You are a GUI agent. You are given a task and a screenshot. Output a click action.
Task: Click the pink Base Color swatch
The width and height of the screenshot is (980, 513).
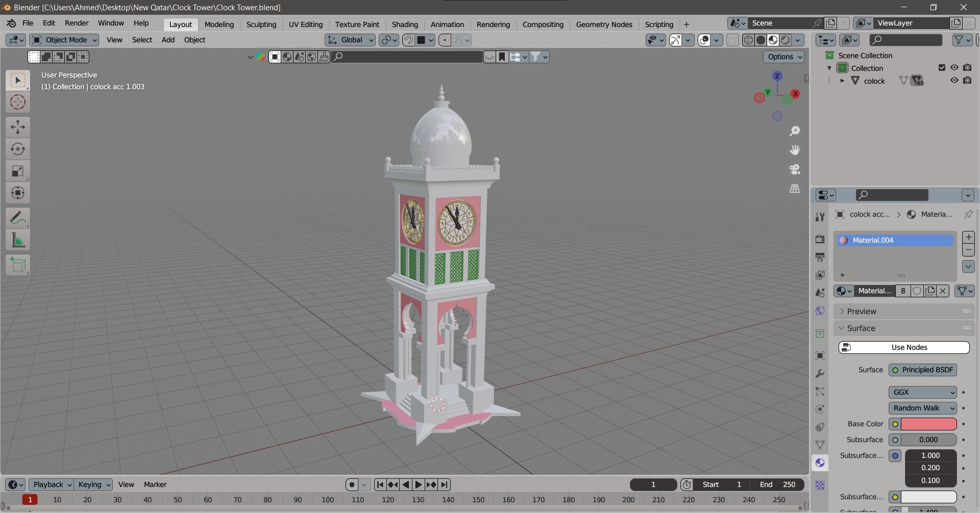tap(928, 424)
